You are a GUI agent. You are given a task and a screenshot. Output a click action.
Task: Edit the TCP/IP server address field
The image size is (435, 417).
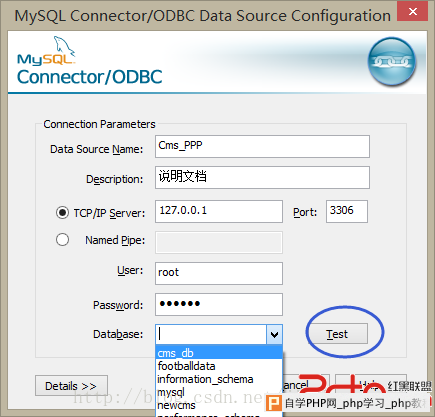pos(219,211)
